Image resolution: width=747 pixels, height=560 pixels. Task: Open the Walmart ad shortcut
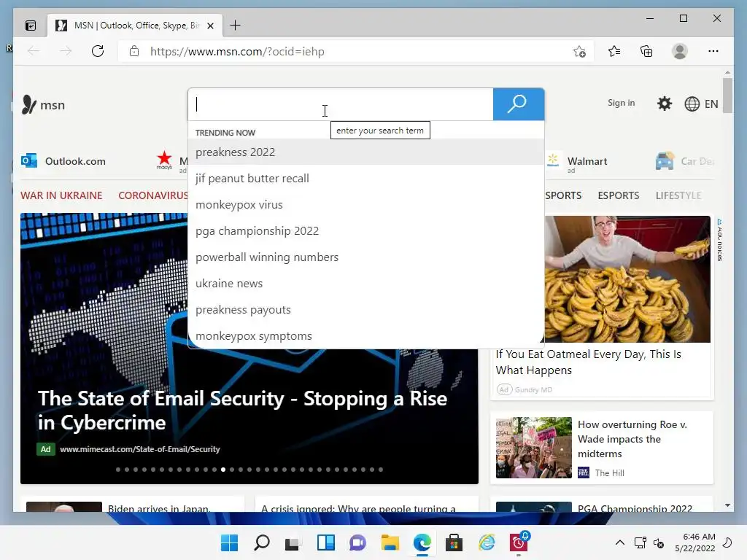point(578,162)
